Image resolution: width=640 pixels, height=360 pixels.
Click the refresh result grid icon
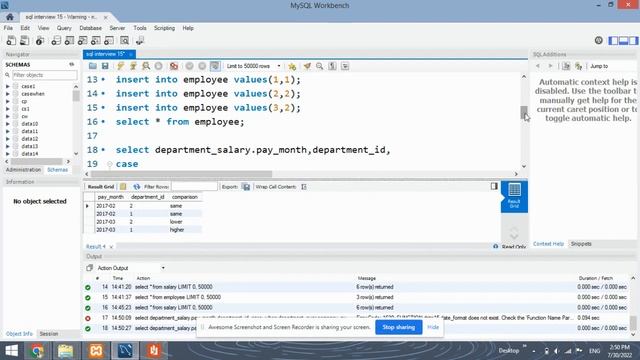[136, 187]
